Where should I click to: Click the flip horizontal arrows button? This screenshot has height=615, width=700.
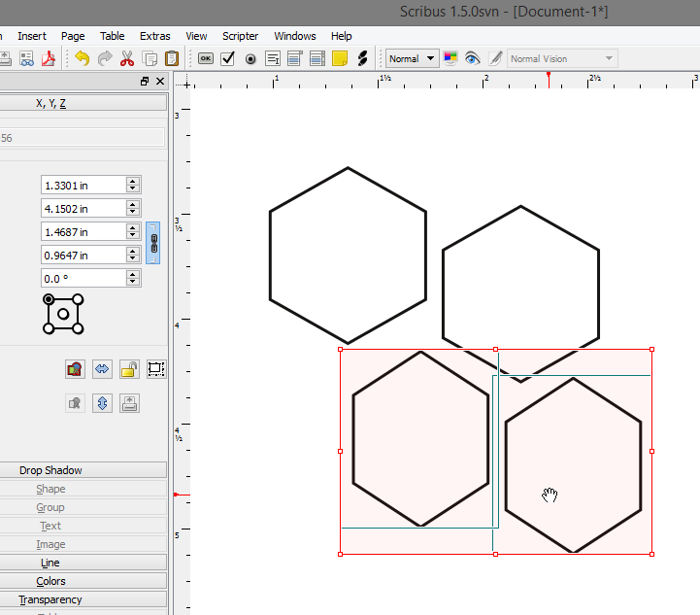[x=102, y=369]
